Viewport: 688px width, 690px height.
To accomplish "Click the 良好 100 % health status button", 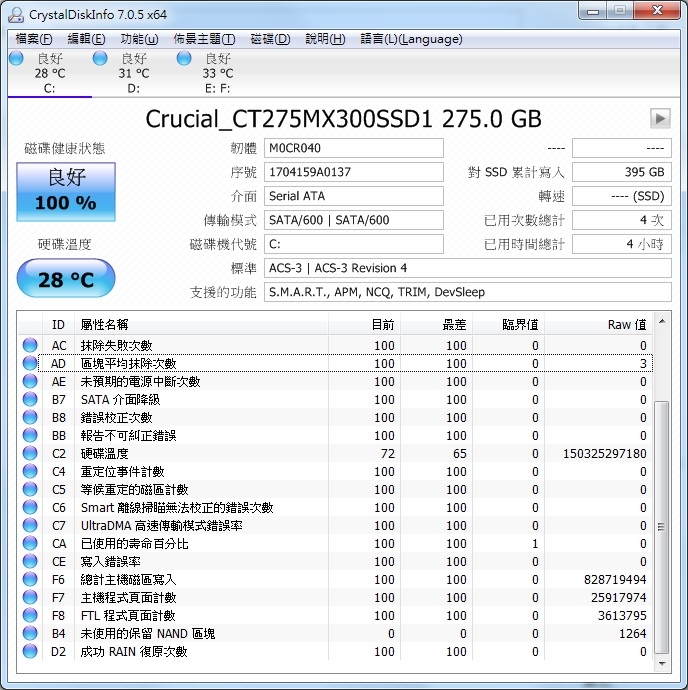I will coord(66,191).
